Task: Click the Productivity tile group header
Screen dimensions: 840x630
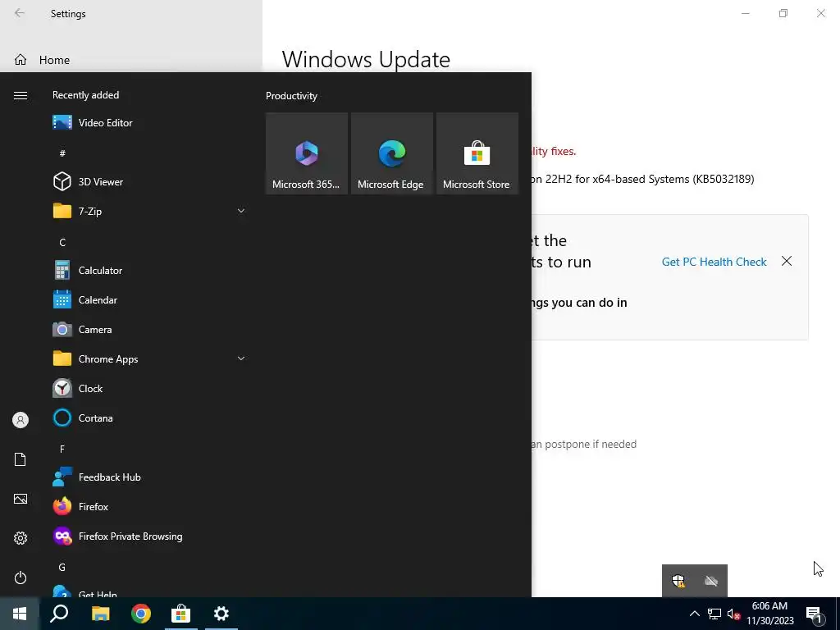Action: click(x=291, y=96)
